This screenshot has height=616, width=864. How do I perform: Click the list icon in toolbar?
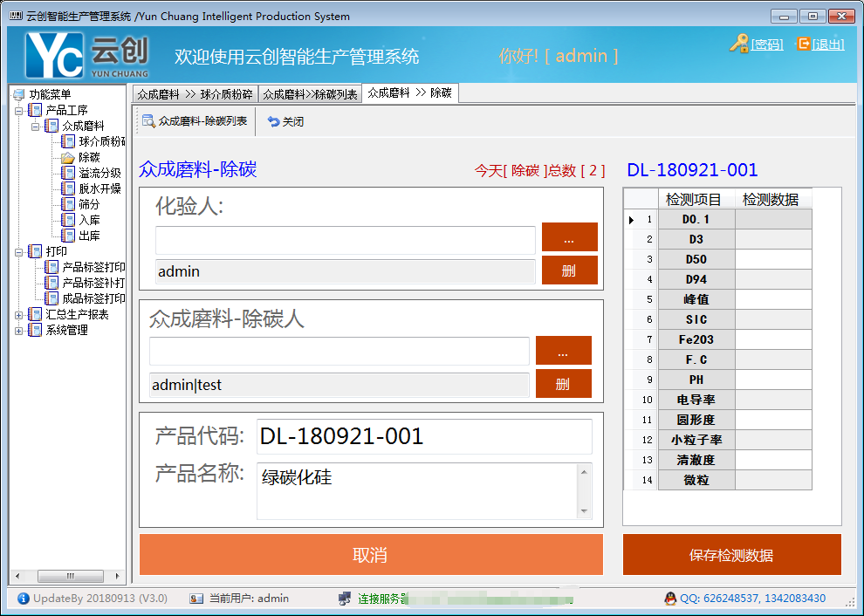(148, 121)
